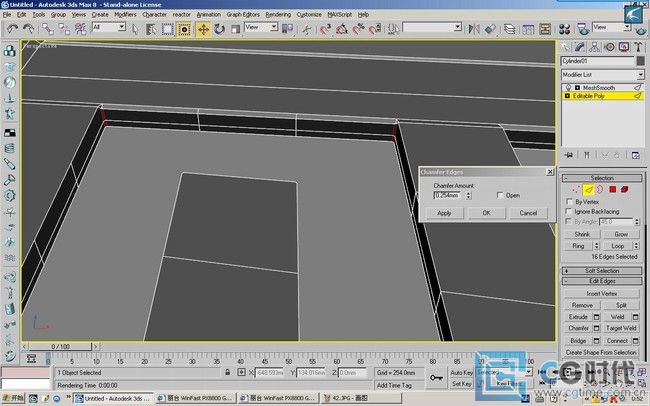The image size is (650, 406).
Task: Activate the Select and Move tool
Action: (x=204, y=29)
